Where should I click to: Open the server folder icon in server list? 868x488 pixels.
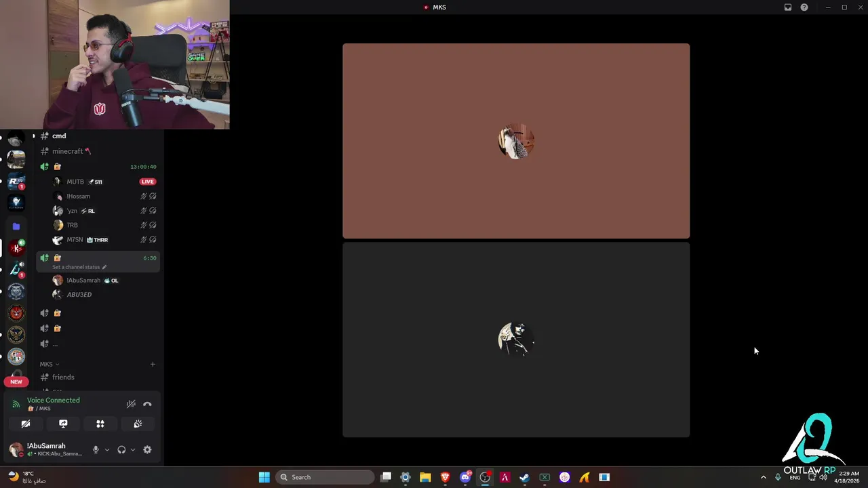pos(16,226)
